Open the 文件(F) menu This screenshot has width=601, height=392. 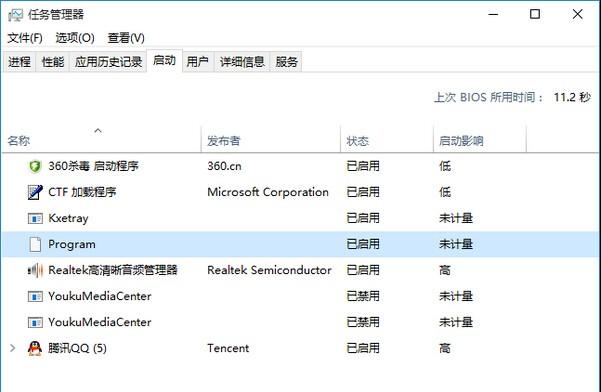pos(25,38)
